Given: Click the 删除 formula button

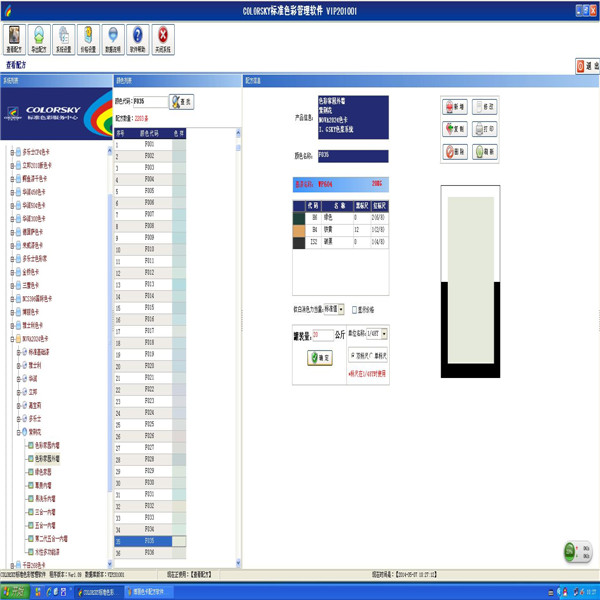Looking at the screenshot, I should [457, 152].
